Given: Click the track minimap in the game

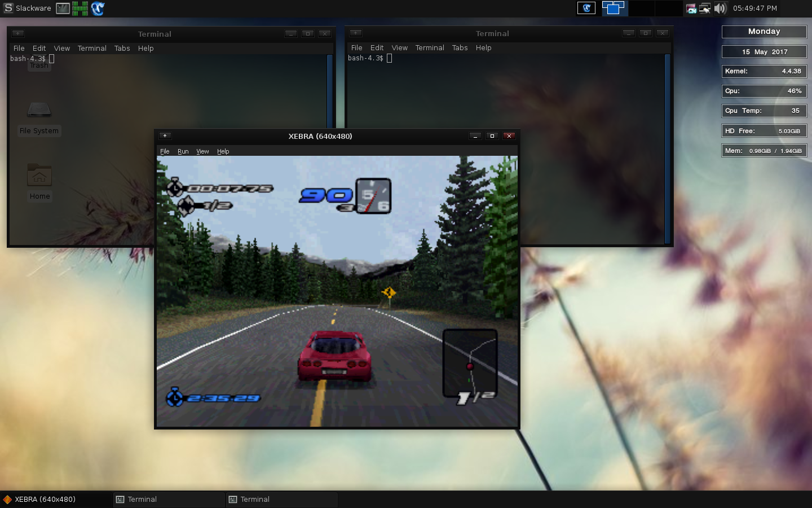Looking at the screenshot, I should 470,364.
